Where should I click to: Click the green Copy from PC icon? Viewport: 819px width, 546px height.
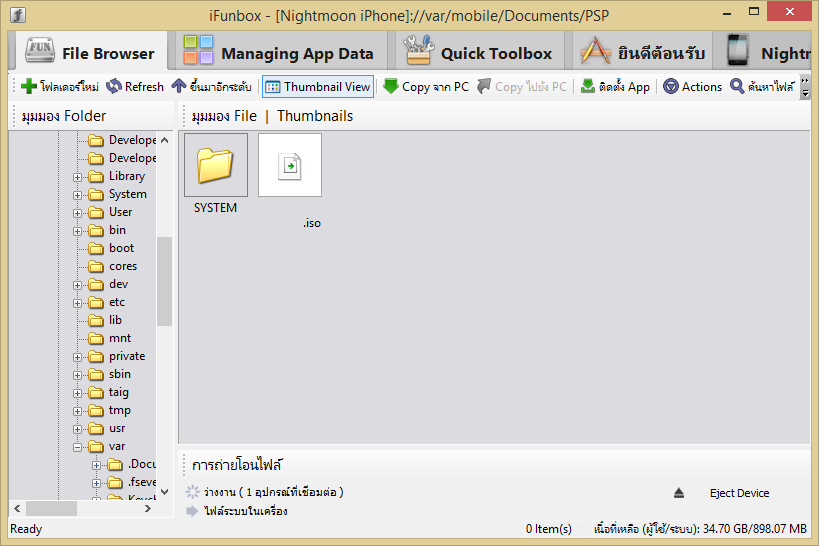click(391, 86)
